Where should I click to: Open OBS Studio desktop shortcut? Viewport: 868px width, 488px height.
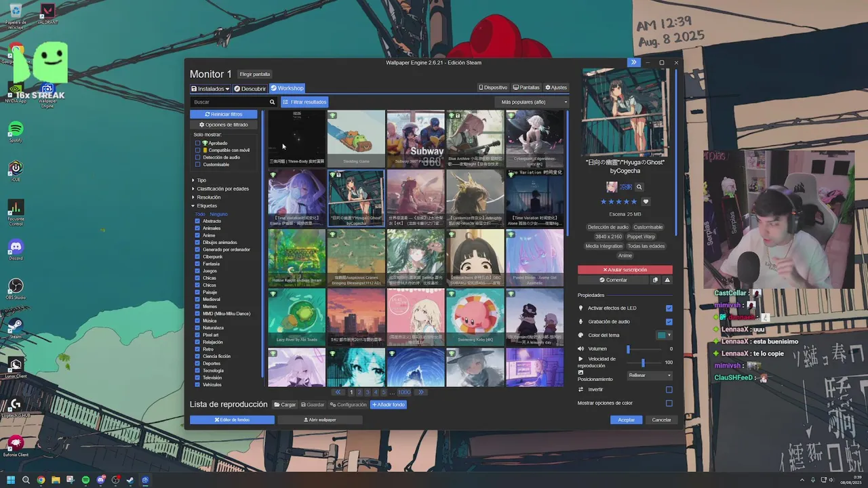[16, 289]
